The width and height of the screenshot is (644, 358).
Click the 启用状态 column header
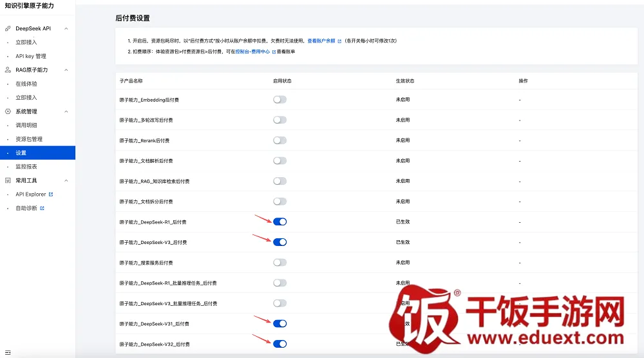(282, 81)
